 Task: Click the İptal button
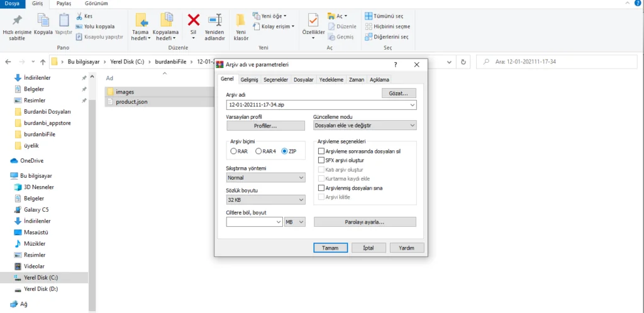[369, 248]
